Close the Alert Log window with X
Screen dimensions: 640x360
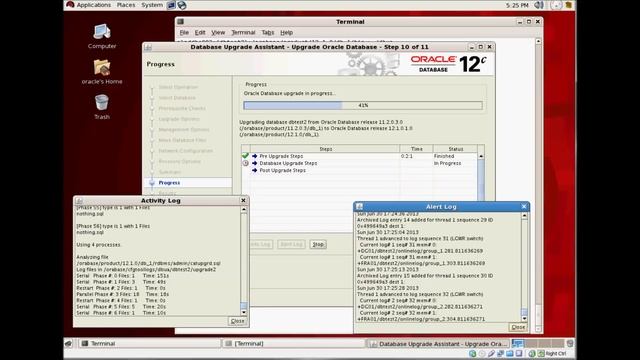[524, 207]
